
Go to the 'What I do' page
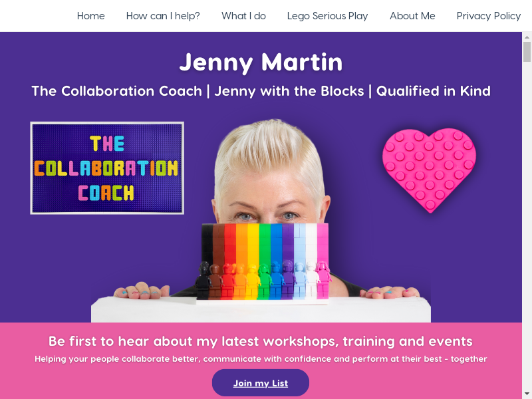coord(243,16)
